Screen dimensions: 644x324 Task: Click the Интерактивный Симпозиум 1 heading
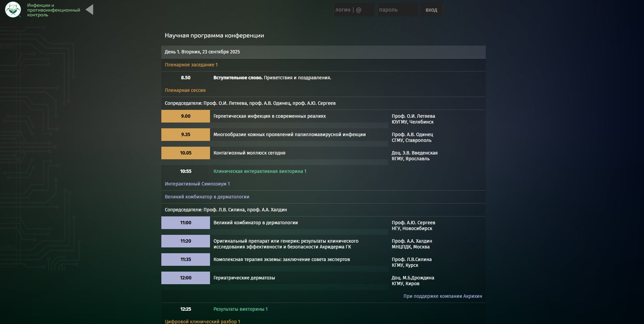point(197,184)
